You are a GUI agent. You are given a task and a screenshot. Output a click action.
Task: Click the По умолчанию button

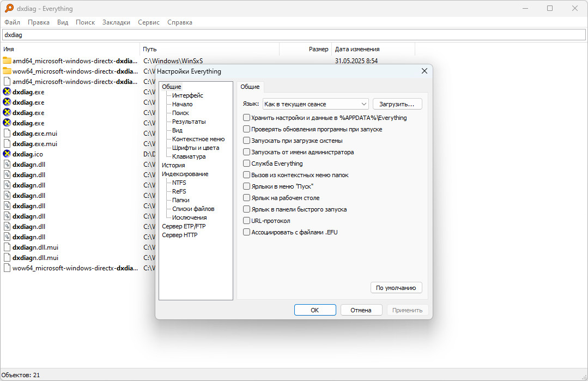[x=396, y=288]
